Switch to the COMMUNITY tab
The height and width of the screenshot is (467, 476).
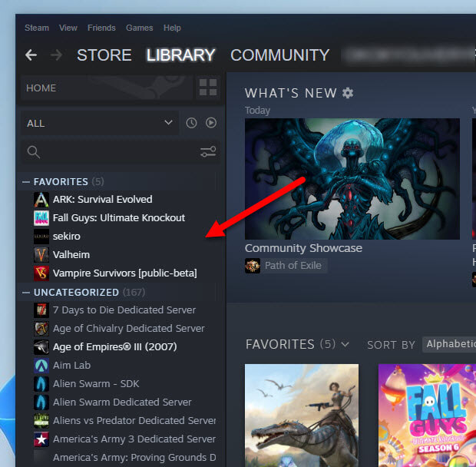tap(280, 55)
